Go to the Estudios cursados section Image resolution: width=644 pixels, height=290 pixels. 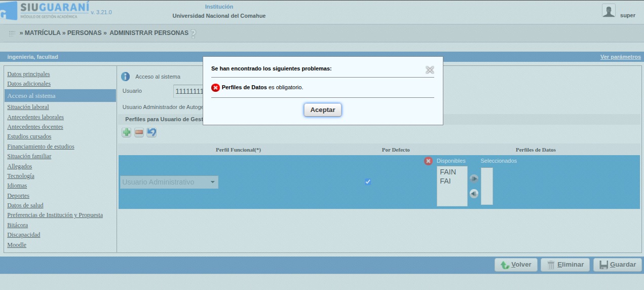click(29, 136)
